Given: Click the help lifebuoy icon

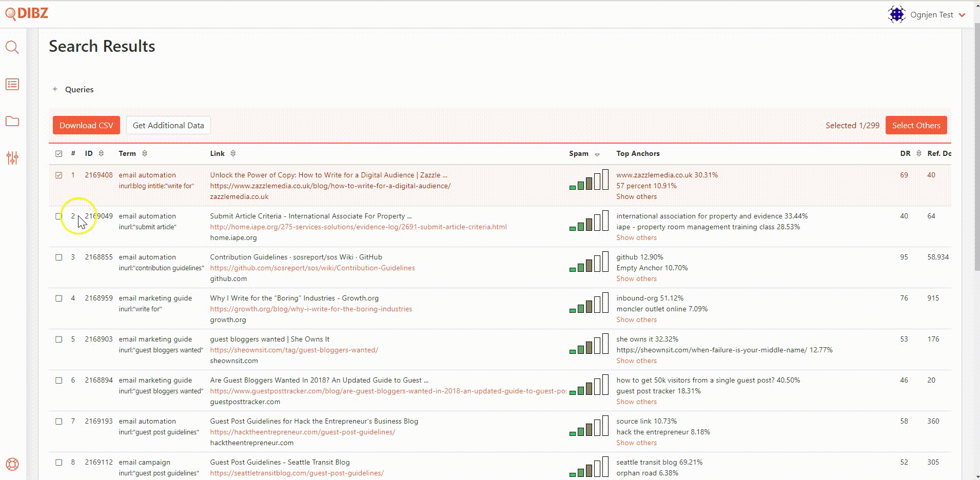Looking at the screenshot, I should click(x=12, y=464).
